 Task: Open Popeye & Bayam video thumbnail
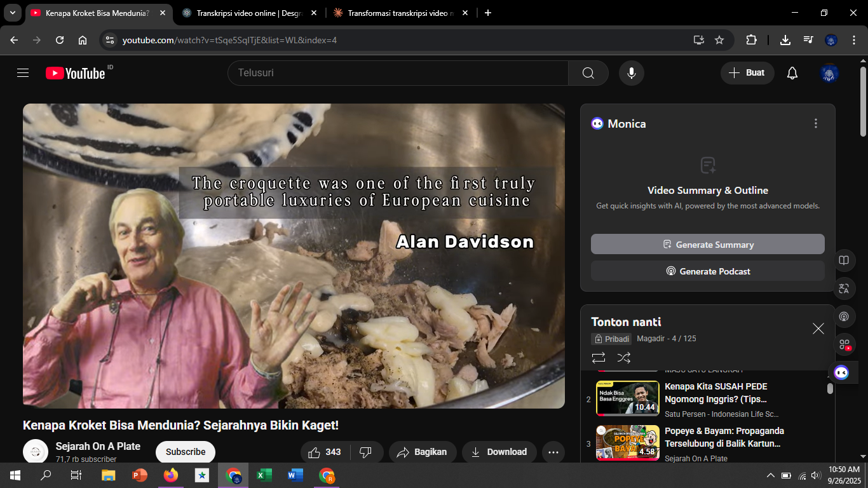point(628,443)
